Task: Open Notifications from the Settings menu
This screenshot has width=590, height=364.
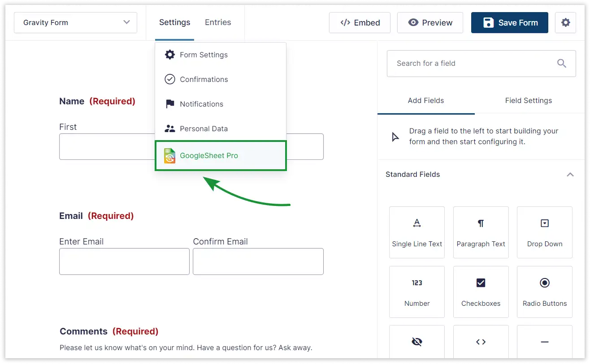Action: (201, 104)
